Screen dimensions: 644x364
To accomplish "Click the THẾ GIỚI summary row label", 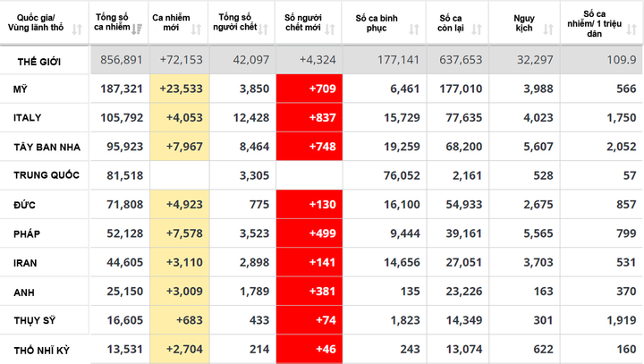I will pyautogui.click(x=39, y=61).
